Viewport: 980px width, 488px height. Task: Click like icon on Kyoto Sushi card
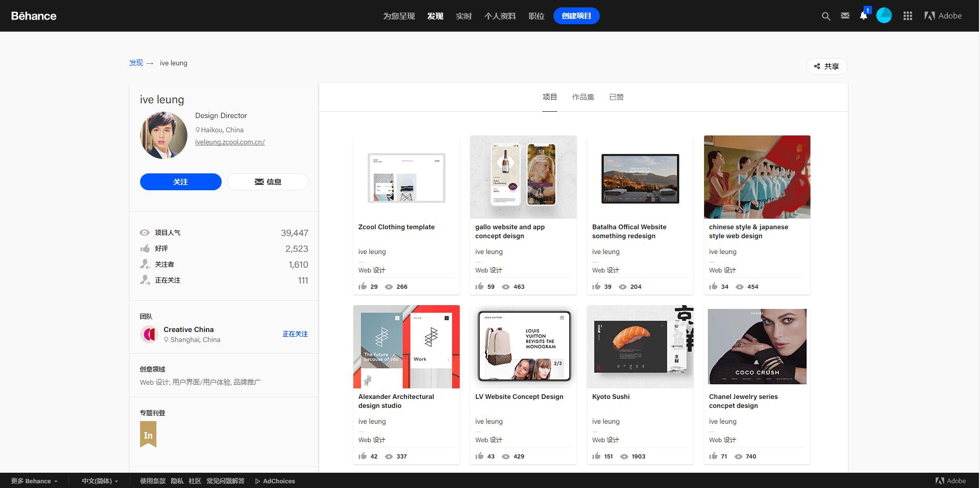click(597, 456)
